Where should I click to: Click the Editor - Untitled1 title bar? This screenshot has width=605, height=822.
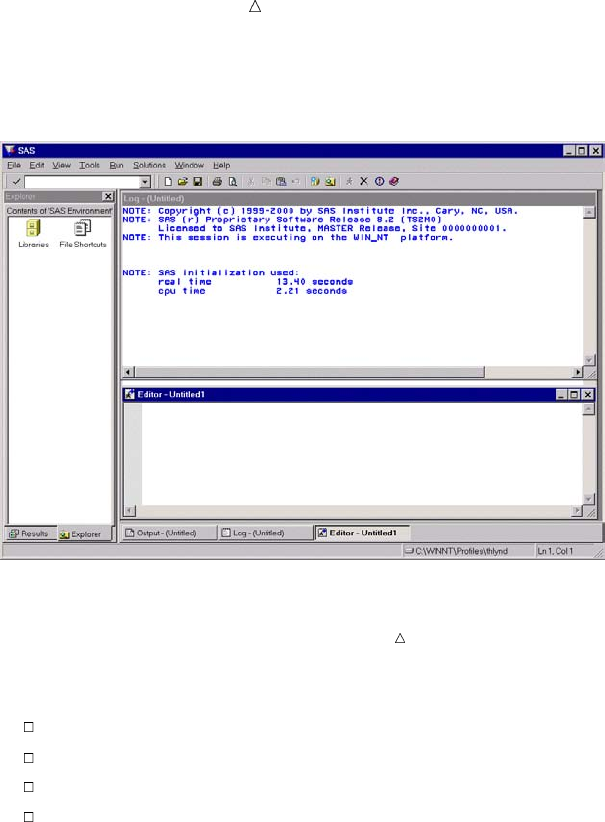pos(359,394)
